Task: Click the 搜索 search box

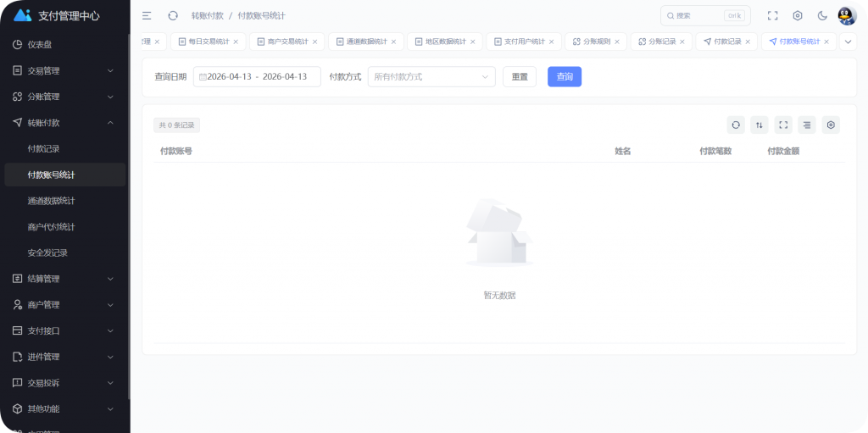Action: click(x=705, y=16)
